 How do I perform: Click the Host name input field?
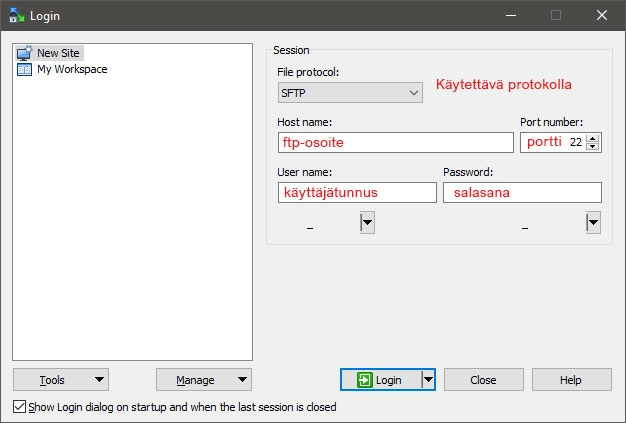394,142
